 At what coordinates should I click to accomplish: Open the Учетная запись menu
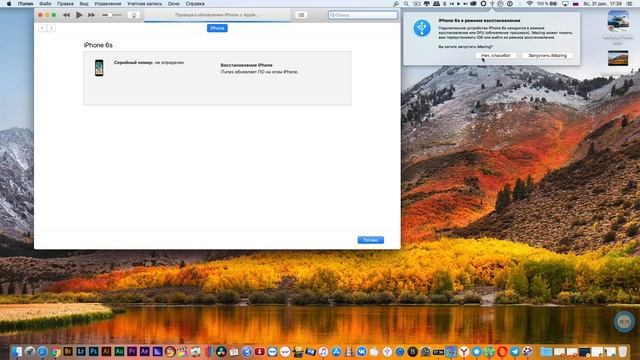coord(144,4)
